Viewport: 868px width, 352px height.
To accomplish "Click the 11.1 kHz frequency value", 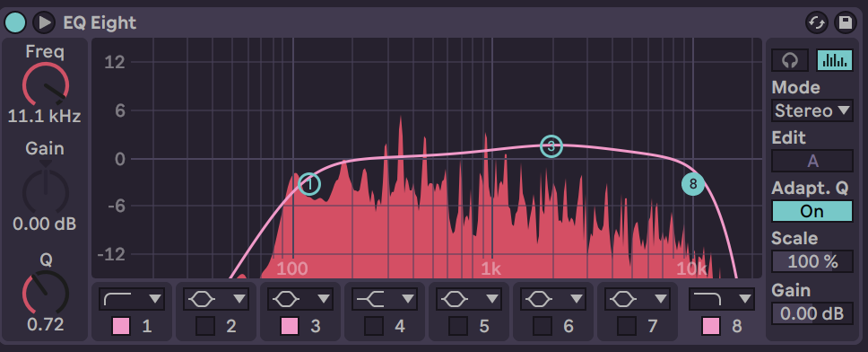I will pyautogui.click(x=44, y=117).
